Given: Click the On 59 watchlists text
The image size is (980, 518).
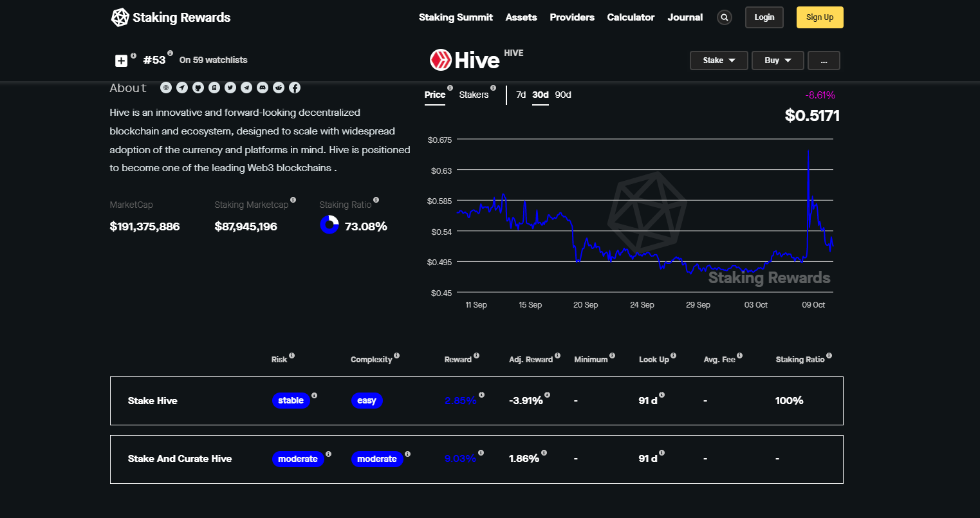Looking at the screenshot, I should pyautogui.click(x=213, y=60).
